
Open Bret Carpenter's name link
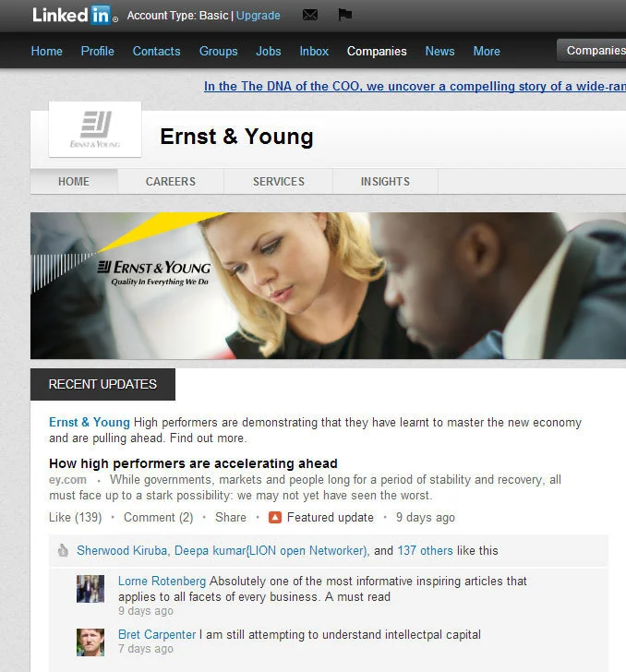[157, 635]
